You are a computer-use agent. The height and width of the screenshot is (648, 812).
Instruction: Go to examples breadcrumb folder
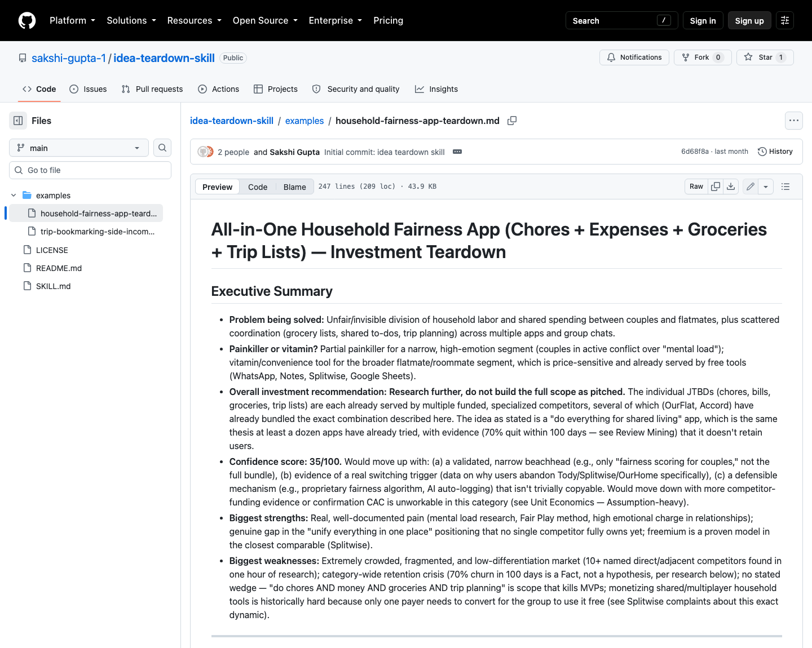click(x=304, y=121)
